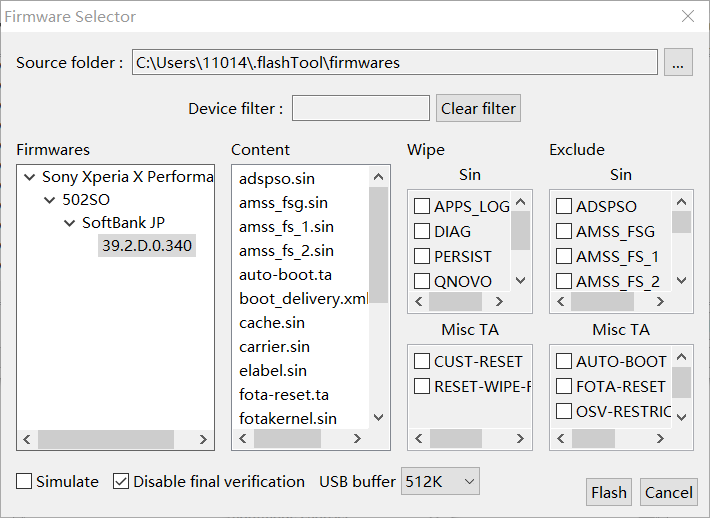Image resolution: width=710 pixels, height=518 pixels.
Task: Click Wipe Sin list scroll right arrow
Action: (499, 302)
